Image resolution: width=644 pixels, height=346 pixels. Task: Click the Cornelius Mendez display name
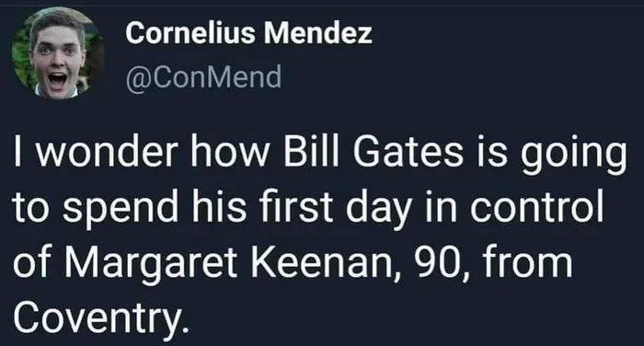pos(249,33)
